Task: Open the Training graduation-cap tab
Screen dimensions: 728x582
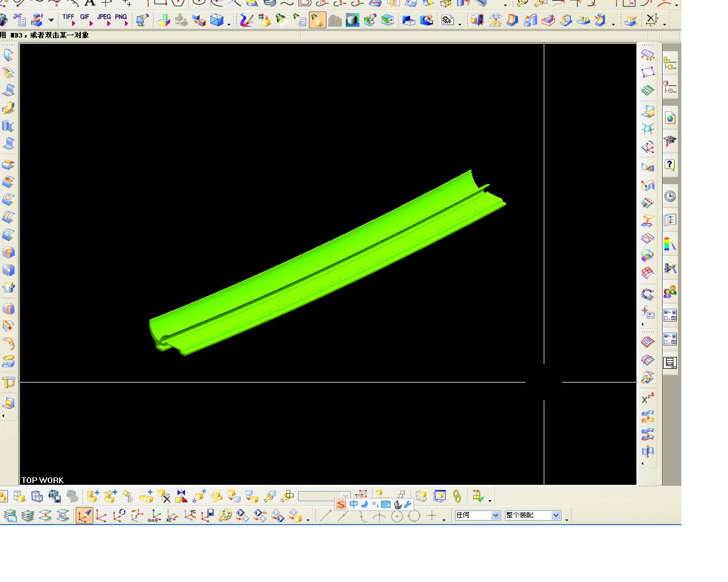Action: pyautogui.click(x=670, y=141)
